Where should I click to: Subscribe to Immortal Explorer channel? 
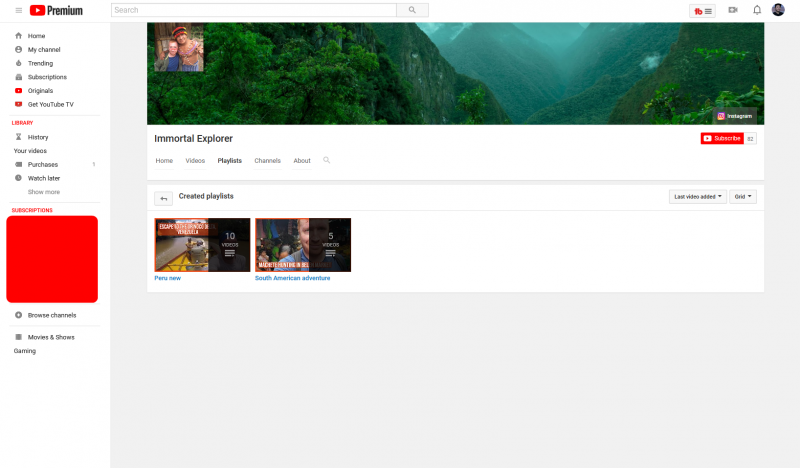[721, 139]
